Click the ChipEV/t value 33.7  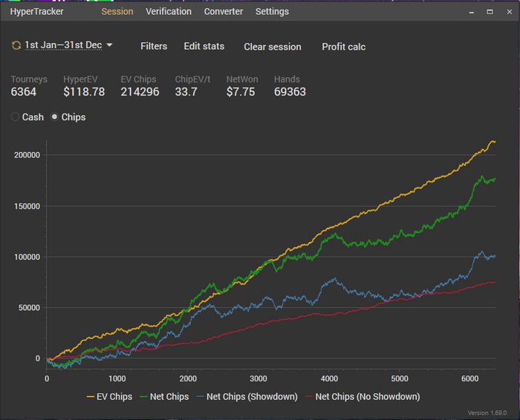pyautogui.click(x=186, y=92)
